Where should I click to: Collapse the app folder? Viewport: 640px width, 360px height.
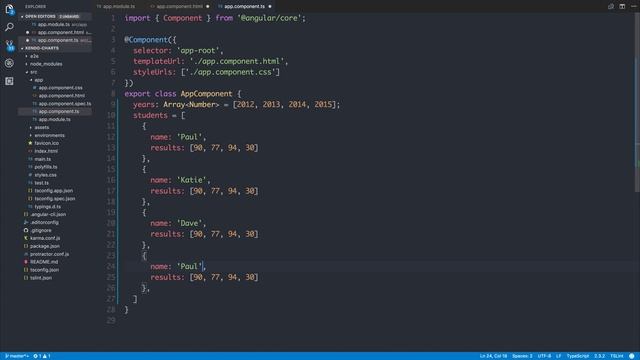point(38,80)
